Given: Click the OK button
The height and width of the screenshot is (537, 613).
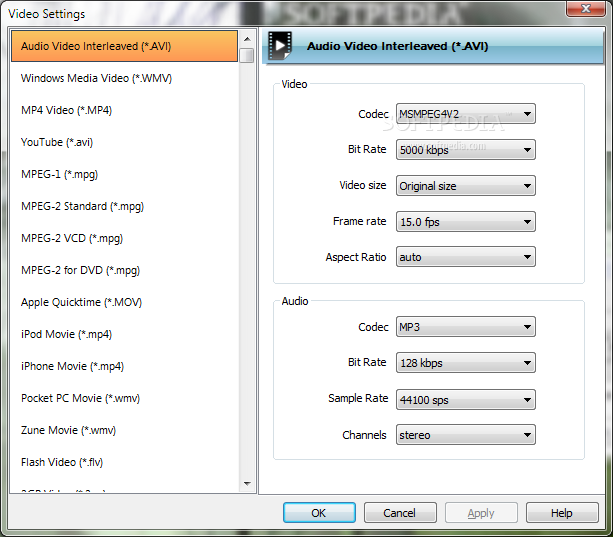Looking at the screenshot, I should (319, 513).
